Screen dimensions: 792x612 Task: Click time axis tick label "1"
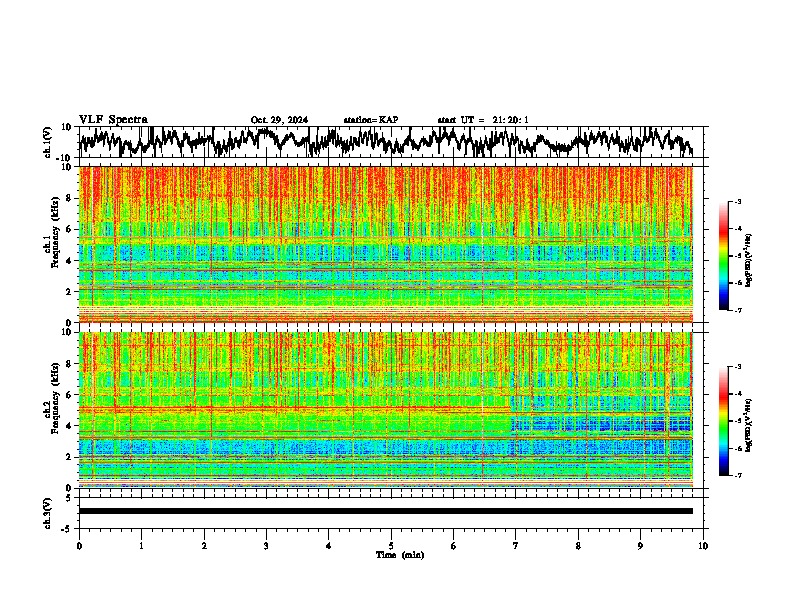click(141, 546)
